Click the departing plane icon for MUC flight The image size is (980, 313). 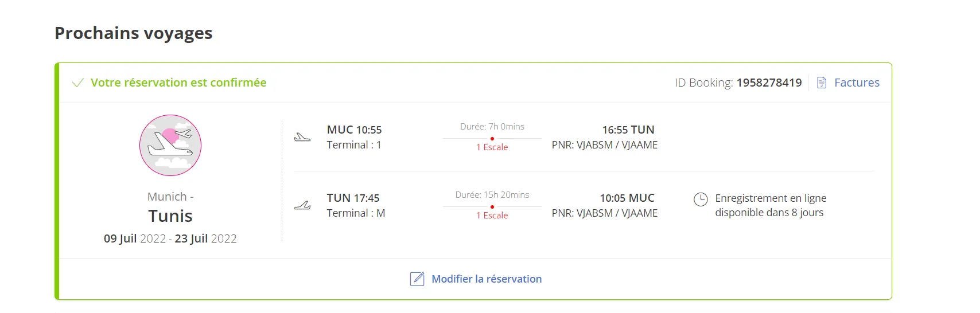pos(302,137)
